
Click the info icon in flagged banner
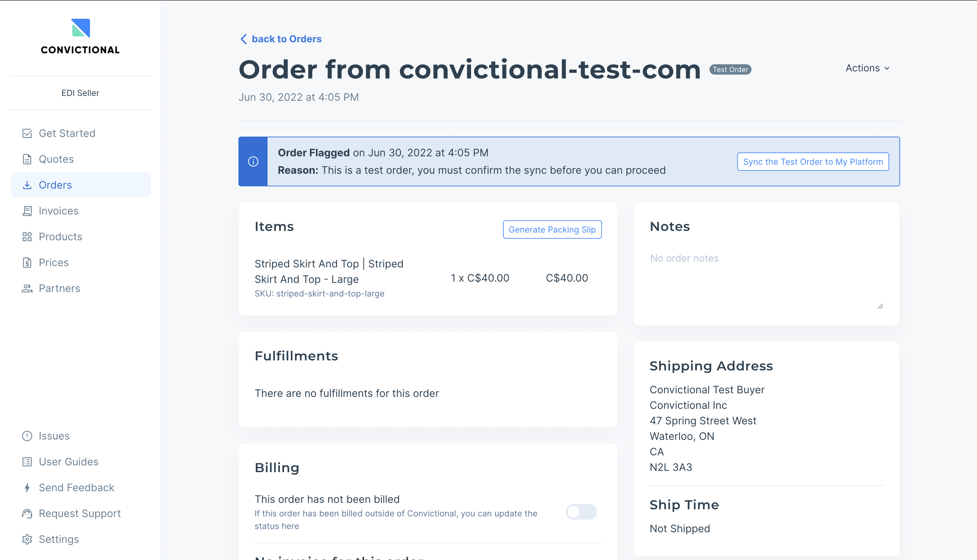click(253, 161)
